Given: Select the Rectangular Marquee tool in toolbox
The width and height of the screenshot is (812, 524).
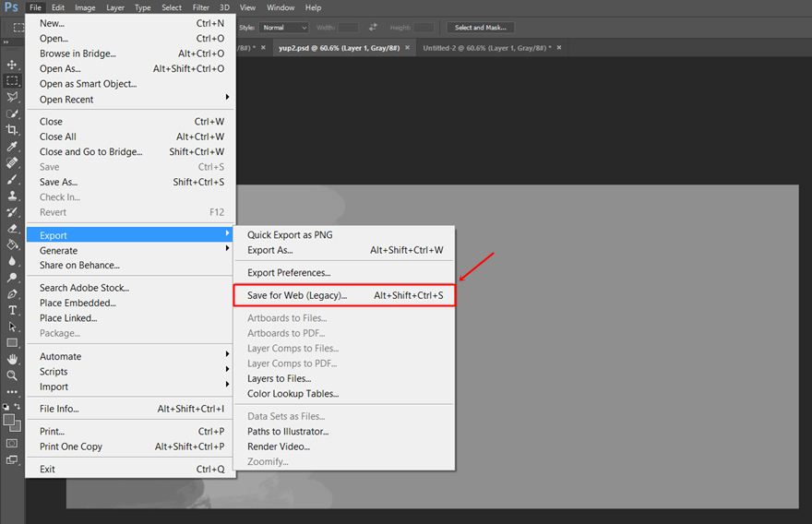Looking at the screenshot, I should point(12,81).
